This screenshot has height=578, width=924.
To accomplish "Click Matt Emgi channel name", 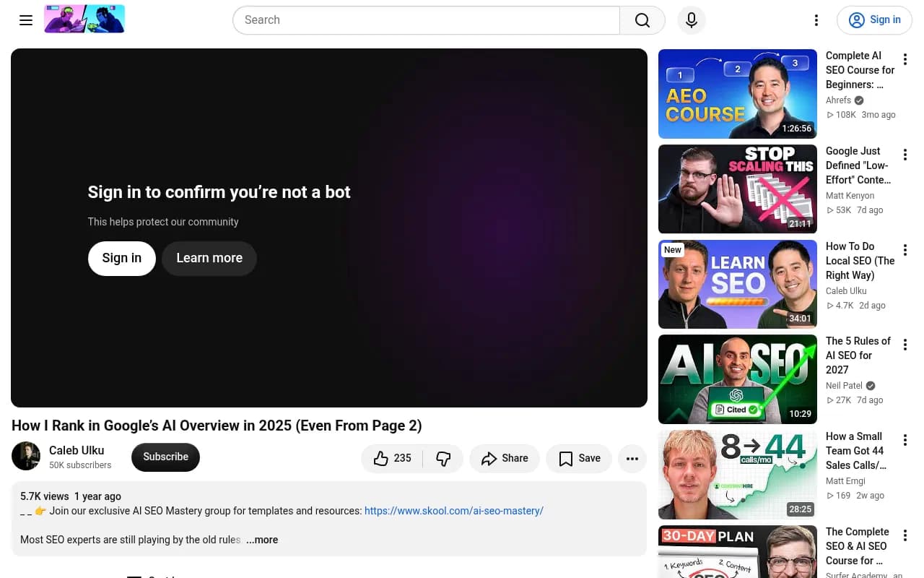I will click(x=845, y=481).
